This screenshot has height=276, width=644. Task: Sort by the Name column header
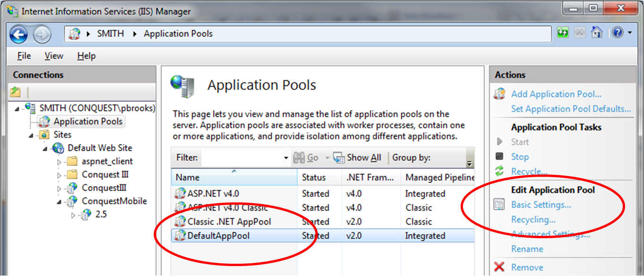(235, 177)
